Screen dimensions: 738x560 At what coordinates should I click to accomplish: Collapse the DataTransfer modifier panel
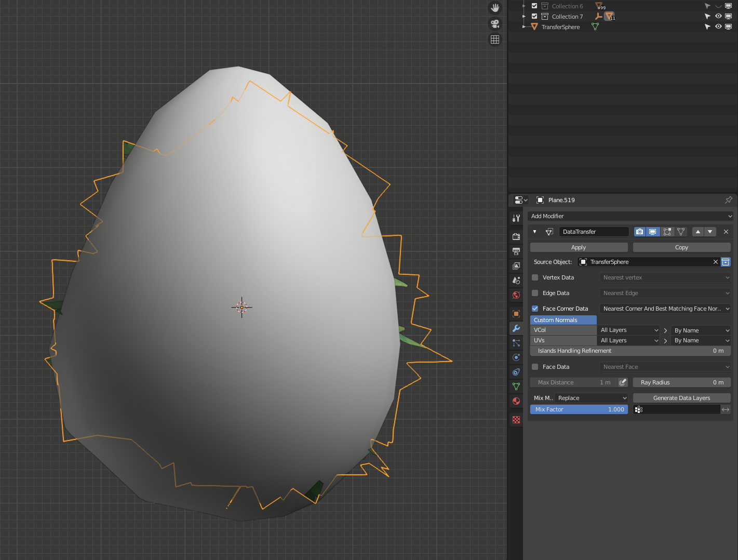(x=535, y=232)
